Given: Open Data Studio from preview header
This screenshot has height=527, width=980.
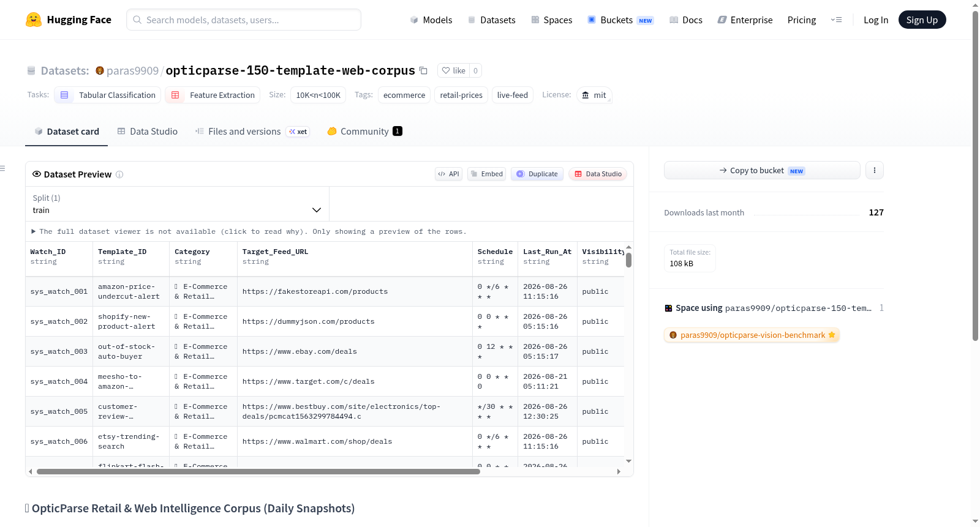Looking at the screenshot, I should coord(598,174).
